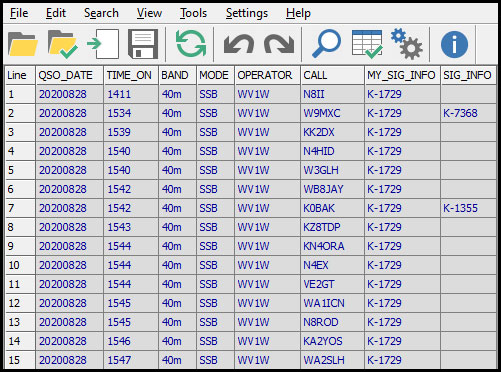Click the QSO_DATE column header
Image resolution: width=501 pixels, height=372 pixels.
tap(70, 75)
